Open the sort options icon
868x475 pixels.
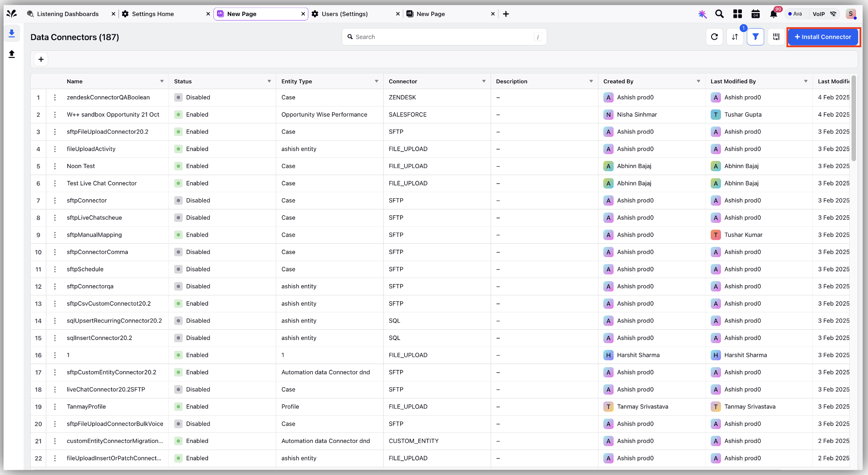tap(735, 37)
